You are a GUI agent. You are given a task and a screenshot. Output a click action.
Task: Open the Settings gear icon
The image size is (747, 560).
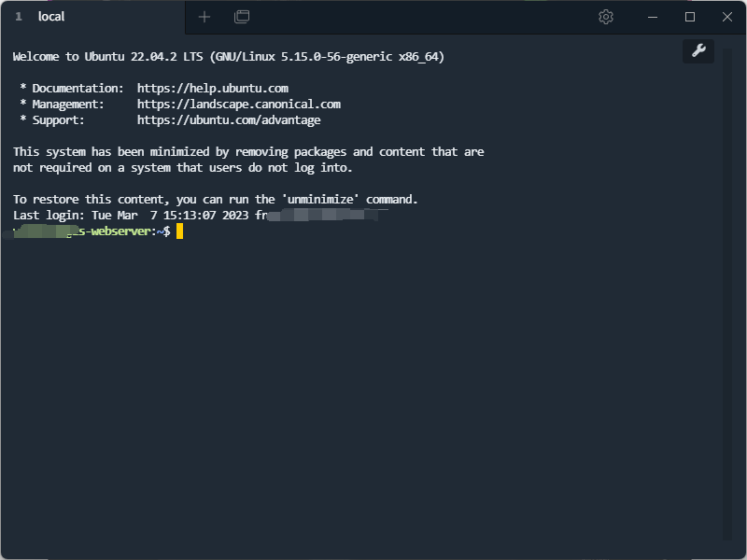point(605,17)
